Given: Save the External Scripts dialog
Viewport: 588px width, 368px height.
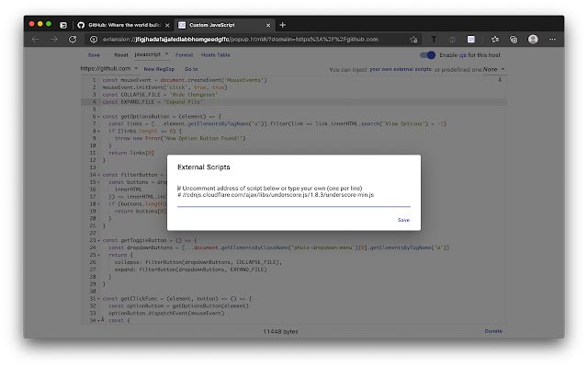Looking at the screenshot, I should (403, 220).
